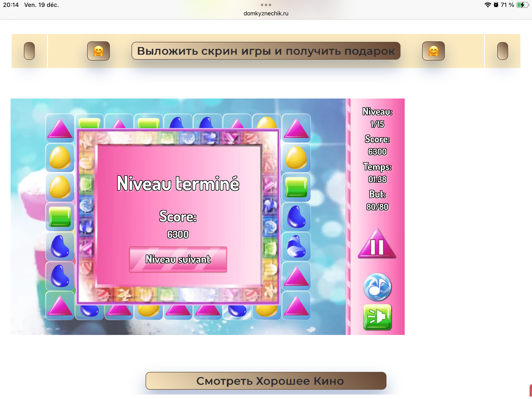Toggle the music with the blue note icon

pos(377,287)
